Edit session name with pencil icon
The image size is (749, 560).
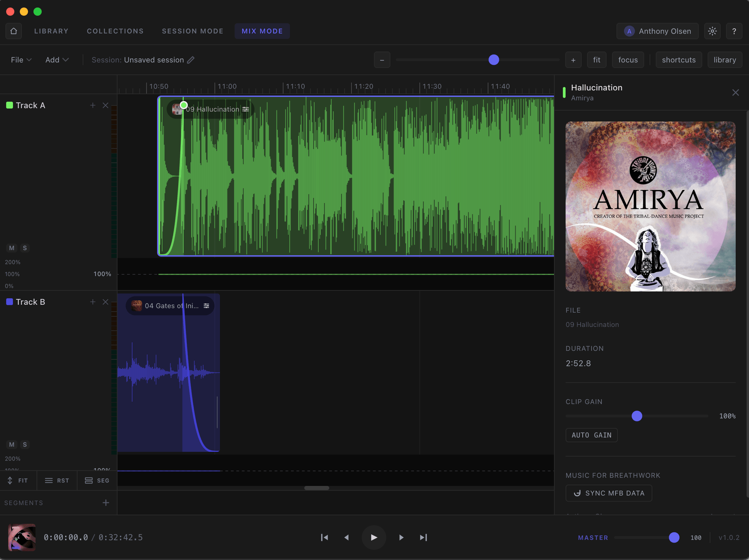click(191, 60)
